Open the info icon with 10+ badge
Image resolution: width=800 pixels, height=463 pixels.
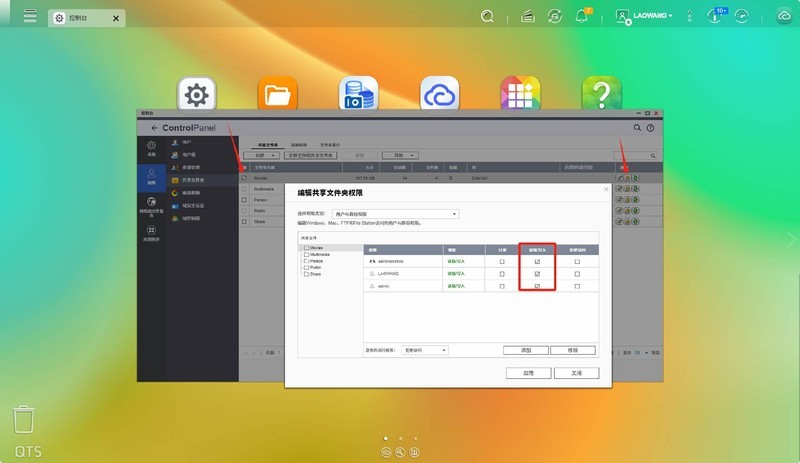click(x=716, y=15)
